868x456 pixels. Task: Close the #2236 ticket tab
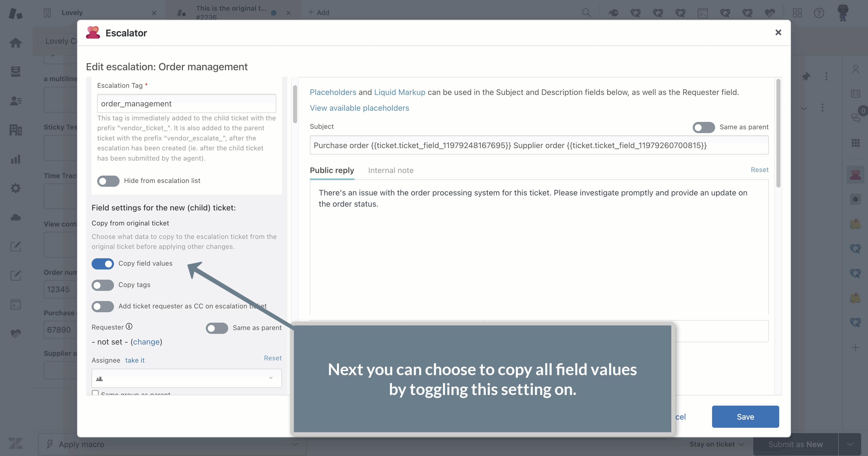(288, 13)
